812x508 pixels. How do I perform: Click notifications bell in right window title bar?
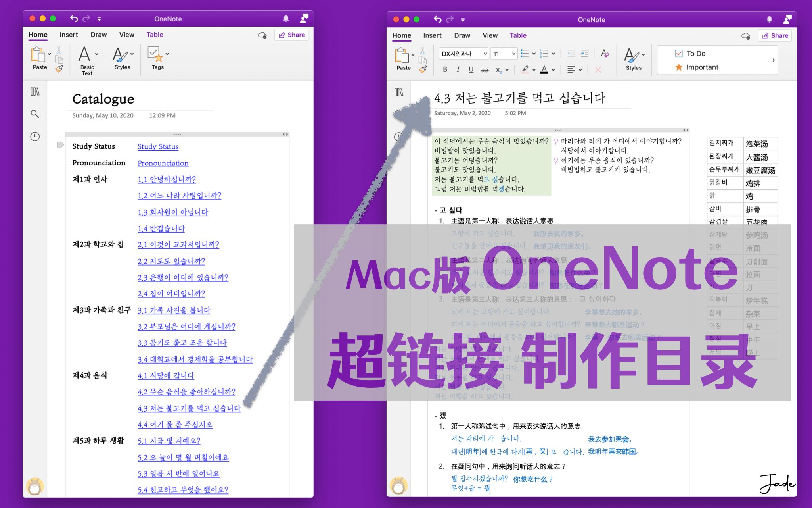click(769, 19)
